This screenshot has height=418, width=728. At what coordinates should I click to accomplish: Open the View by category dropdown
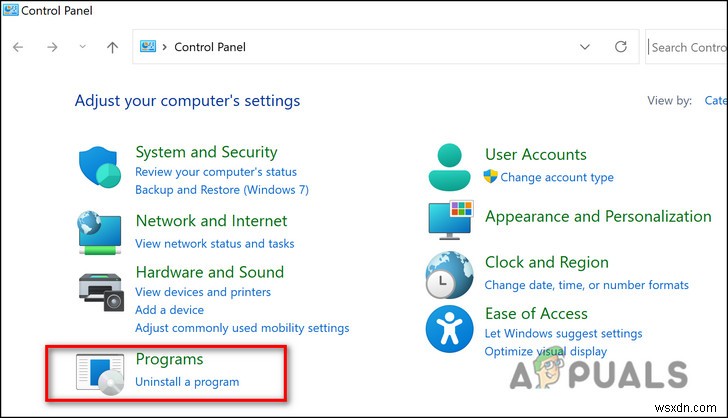point(715,100)
